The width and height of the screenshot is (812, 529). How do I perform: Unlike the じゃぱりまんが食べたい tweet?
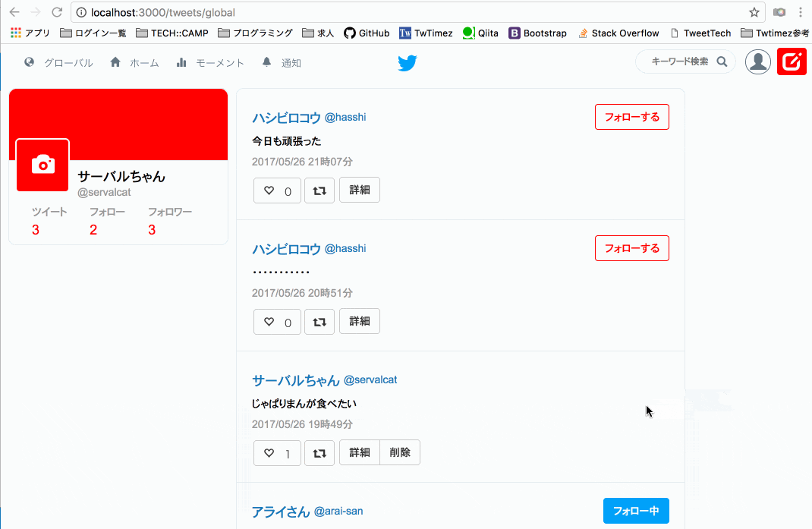277,453
